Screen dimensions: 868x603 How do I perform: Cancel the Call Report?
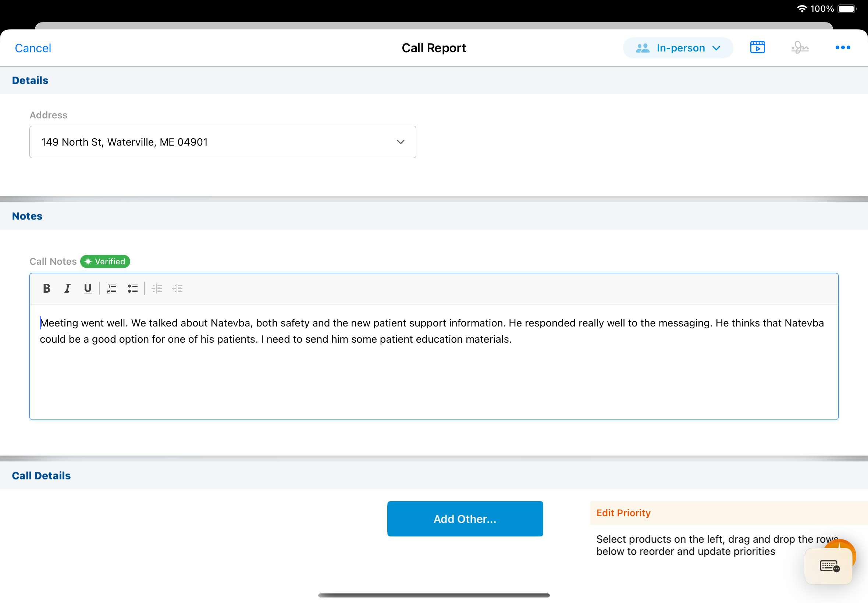click(33, 48)
